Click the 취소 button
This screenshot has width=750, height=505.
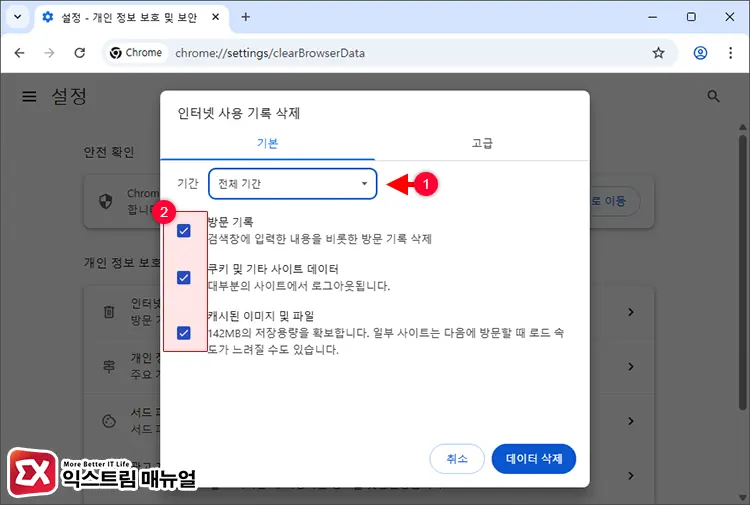tap(457, 459)
